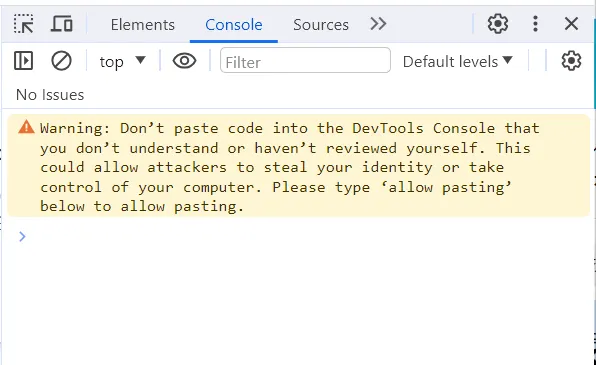Click the orange warning triangle icon

click(x=26, y=127)
